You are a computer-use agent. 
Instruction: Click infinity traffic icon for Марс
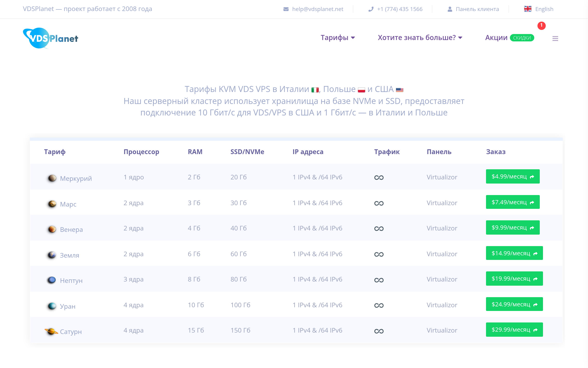pyautogui.click(x=379, y=203)
